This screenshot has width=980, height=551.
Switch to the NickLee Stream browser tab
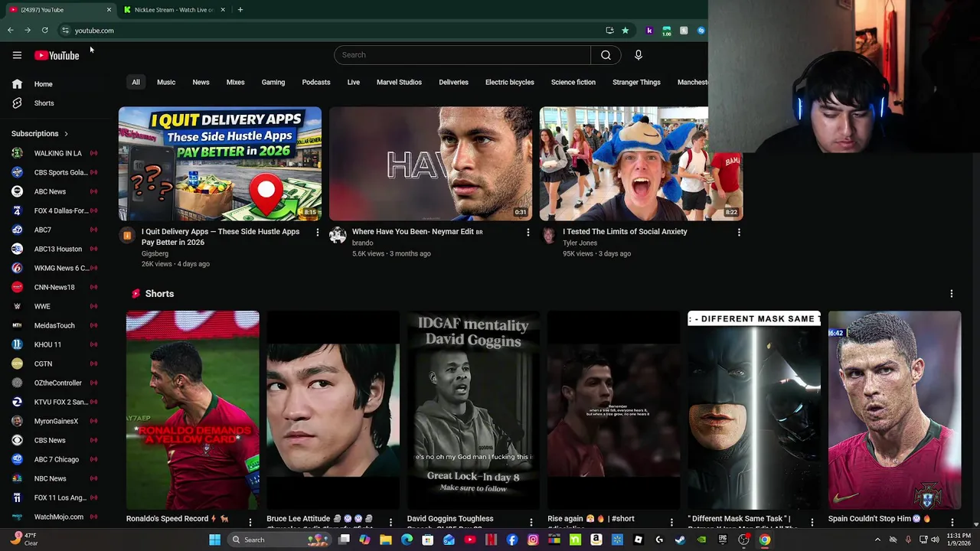click(174, 10)
